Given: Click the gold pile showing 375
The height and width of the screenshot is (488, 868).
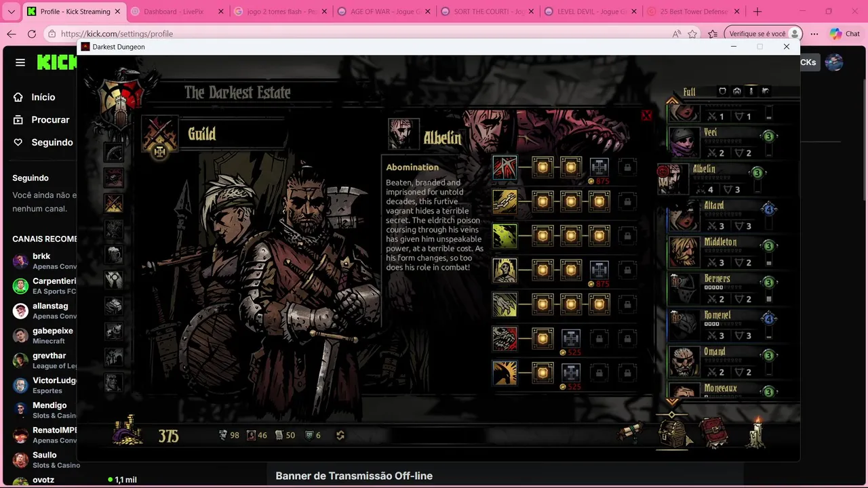Looking at the screenshot, I should click(127, 432).
